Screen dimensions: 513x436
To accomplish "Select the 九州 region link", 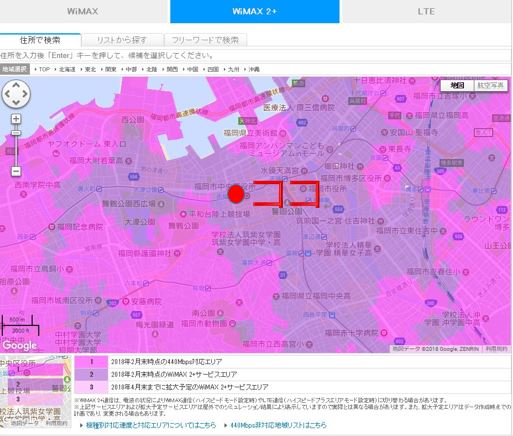I will 233,69.
